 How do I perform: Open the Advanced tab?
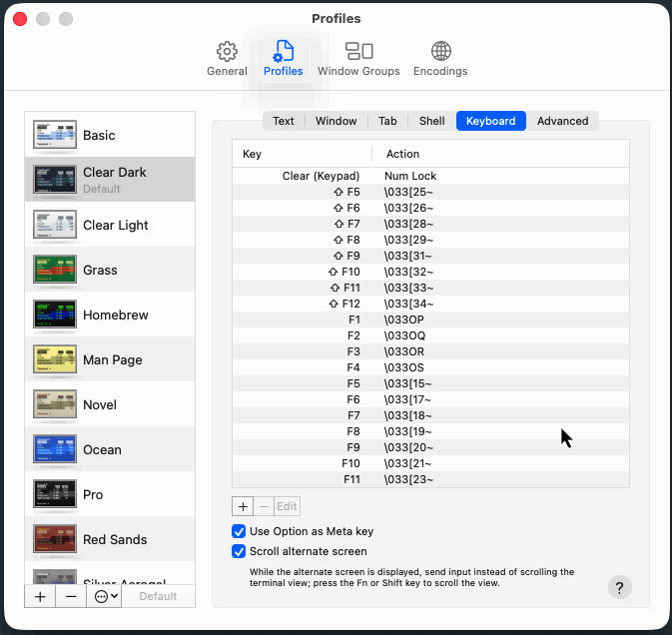point(562,121)
